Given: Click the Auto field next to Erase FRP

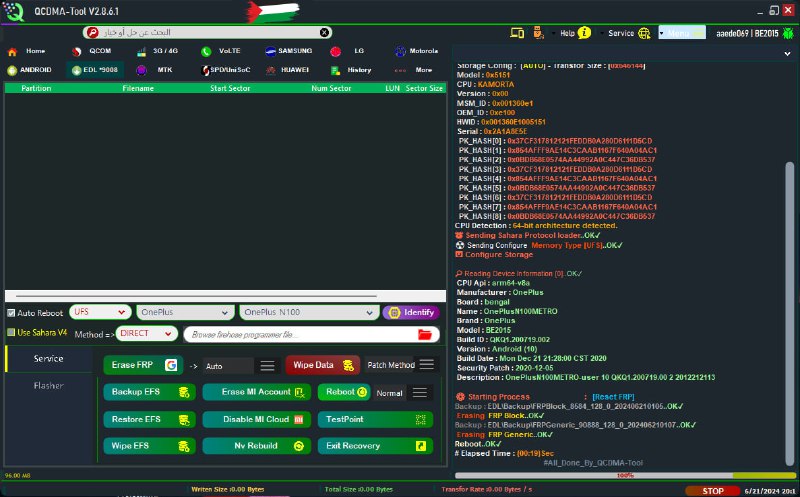Looking at the screenshot, I should pos(228,366).
